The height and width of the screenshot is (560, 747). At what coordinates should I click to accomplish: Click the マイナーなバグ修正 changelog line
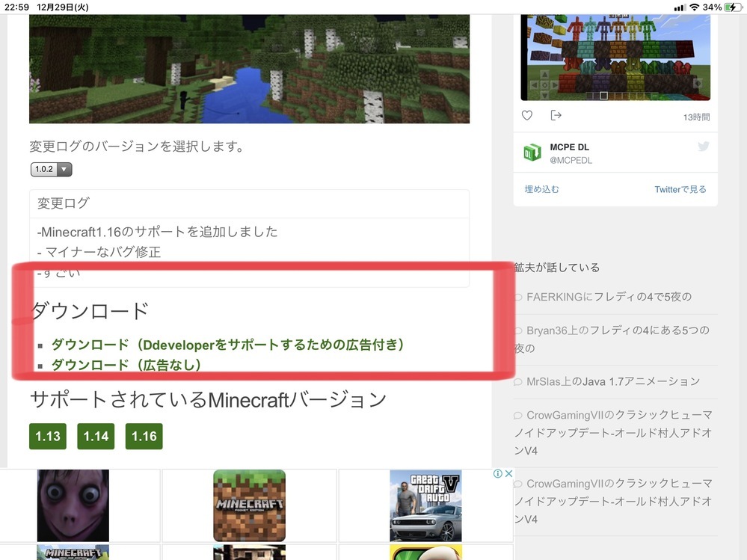tap(99, 252)
